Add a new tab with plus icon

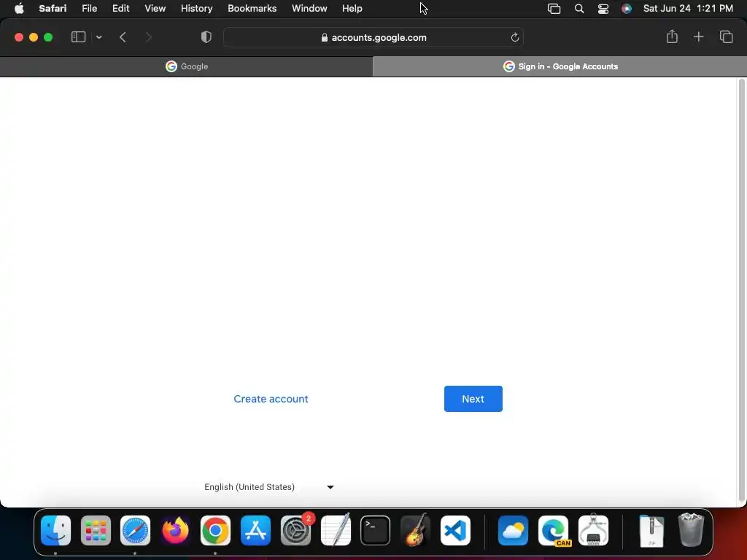coord(698,36)
